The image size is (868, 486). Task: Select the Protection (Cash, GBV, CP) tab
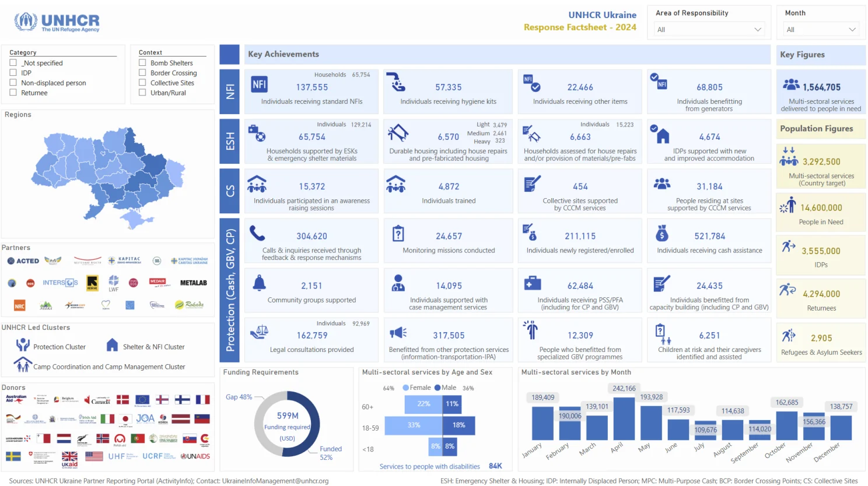[x=229, y=290]
